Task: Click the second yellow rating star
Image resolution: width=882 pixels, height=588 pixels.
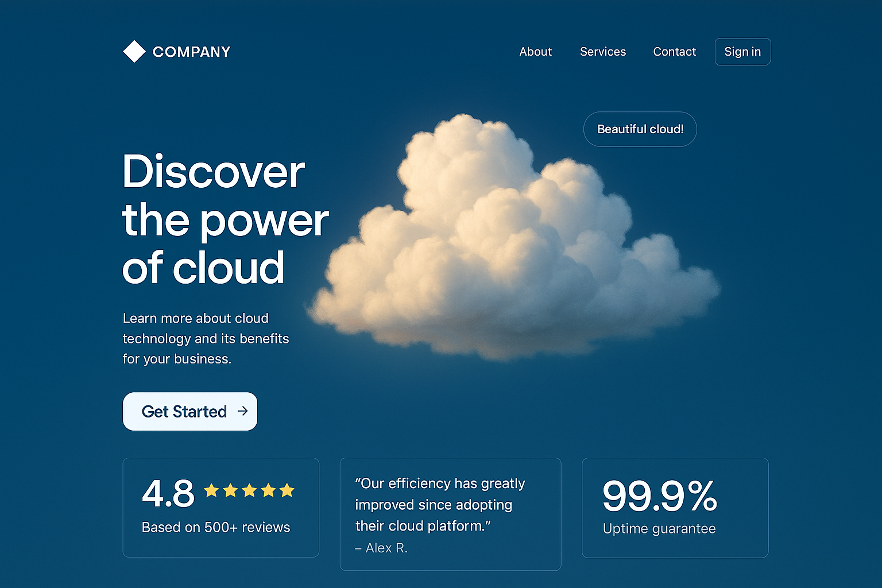Action: [230, 490]
